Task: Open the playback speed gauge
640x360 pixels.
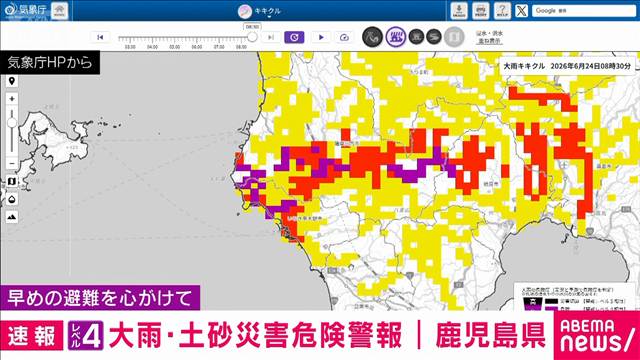Action: (344, 37)
